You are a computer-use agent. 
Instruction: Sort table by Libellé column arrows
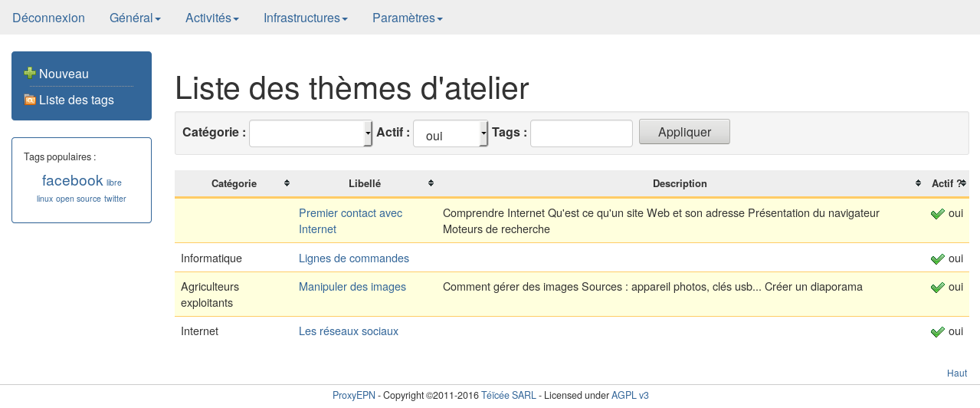tap(431, 183)
